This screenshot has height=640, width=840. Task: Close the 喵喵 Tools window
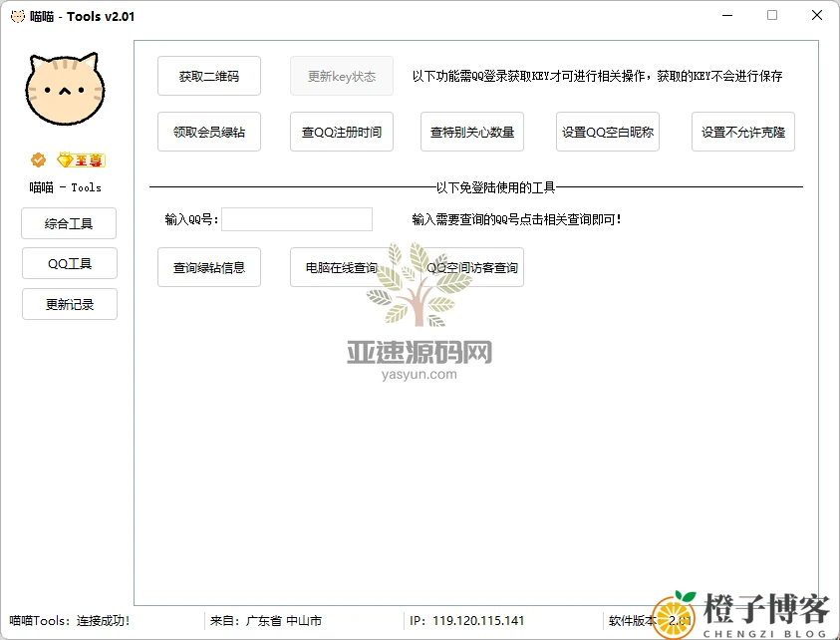click(817, 16)
